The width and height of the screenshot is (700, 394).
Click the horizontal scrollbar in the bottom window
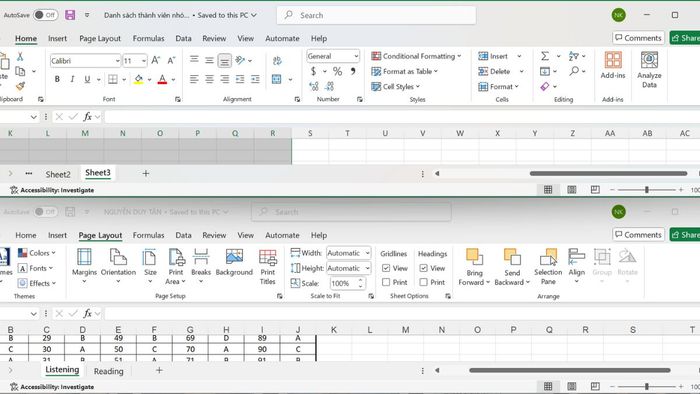point(570,370)
